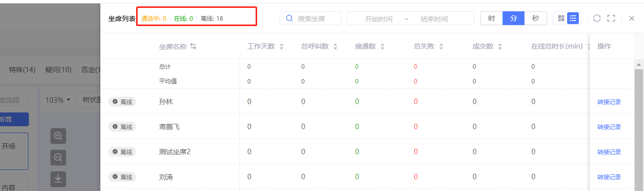Select 秒 time unit
The width and height of the screenshot is (644, 191).
[536, 18]
